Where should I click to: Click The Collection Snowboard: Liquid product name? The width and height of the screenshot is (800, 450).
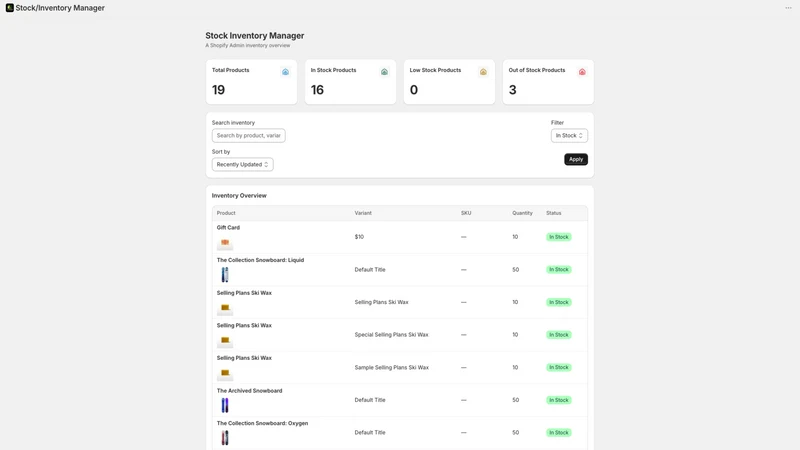[x=260, y=260]
